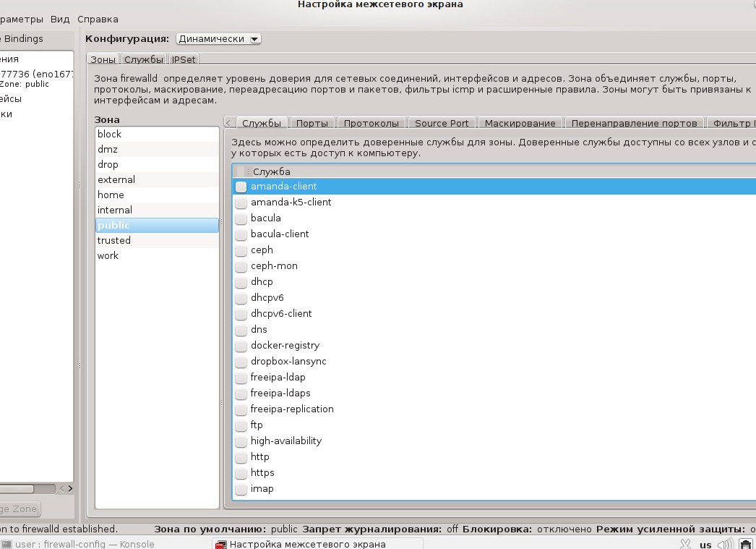Switch to the top-level Службы tab
756x549 pixels.
144,59
